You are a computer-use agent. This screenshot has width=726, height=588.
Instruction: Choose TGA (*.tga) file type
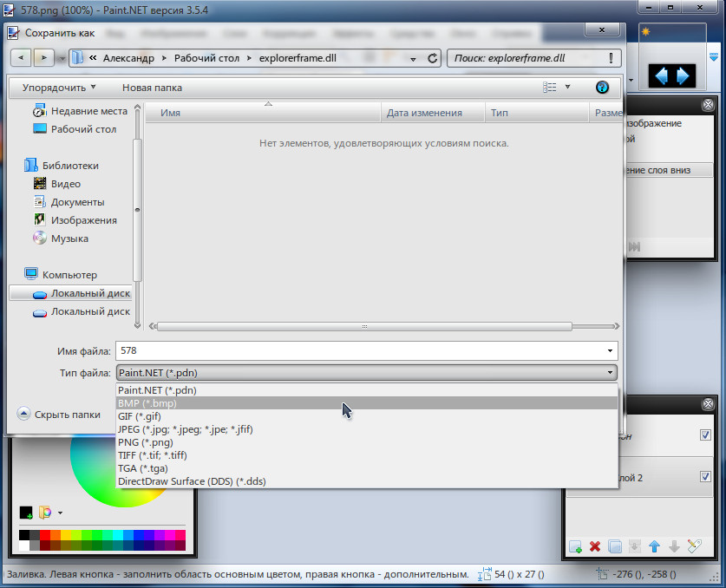(367, 468)
